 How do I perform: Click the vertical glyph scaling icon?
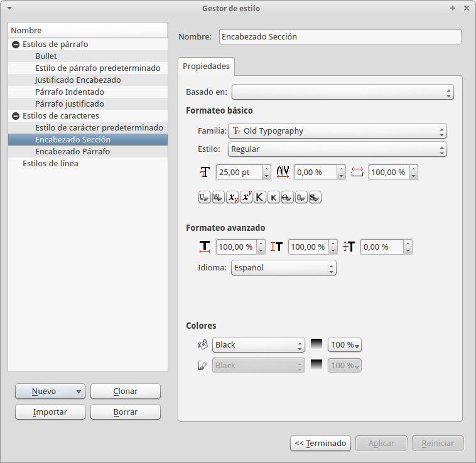[x=276, y=247]
